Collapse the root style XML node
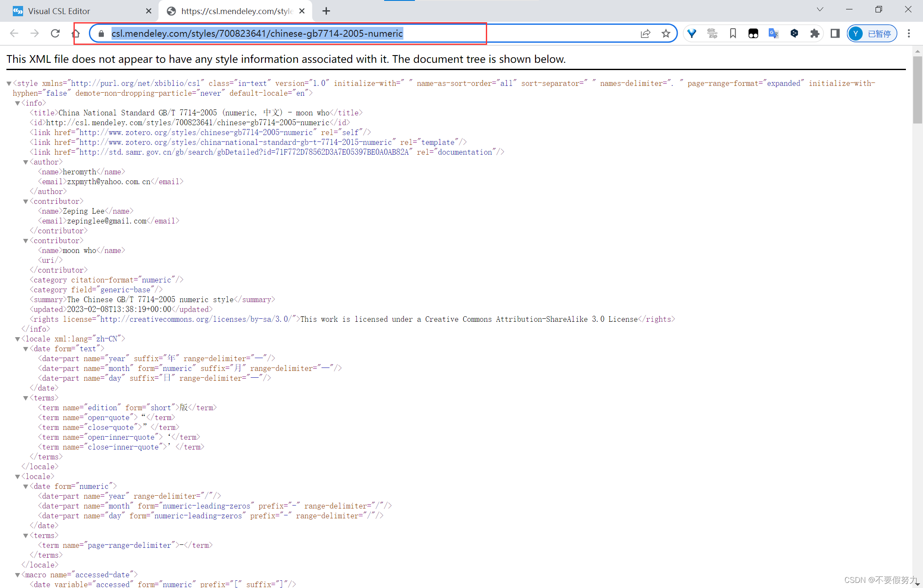This screenshot has width=923, height=588. click(x=9, y=84)
